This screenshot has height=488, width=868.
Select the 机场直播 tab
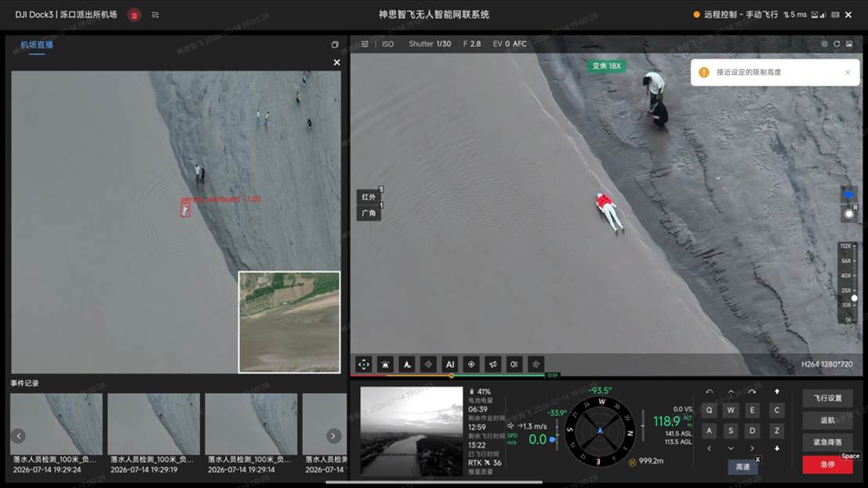coord(37,45)
